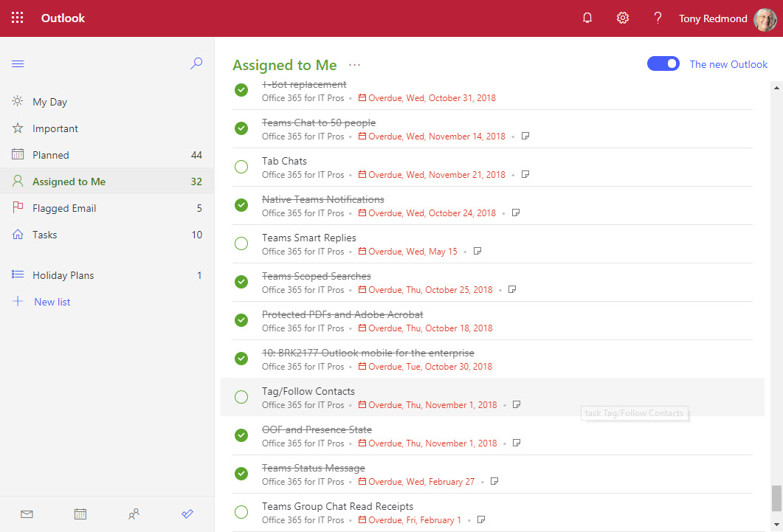Mark Teams Smart Replies complete
The height and width of the screenshot is (532, 783).
click(241, 243)
